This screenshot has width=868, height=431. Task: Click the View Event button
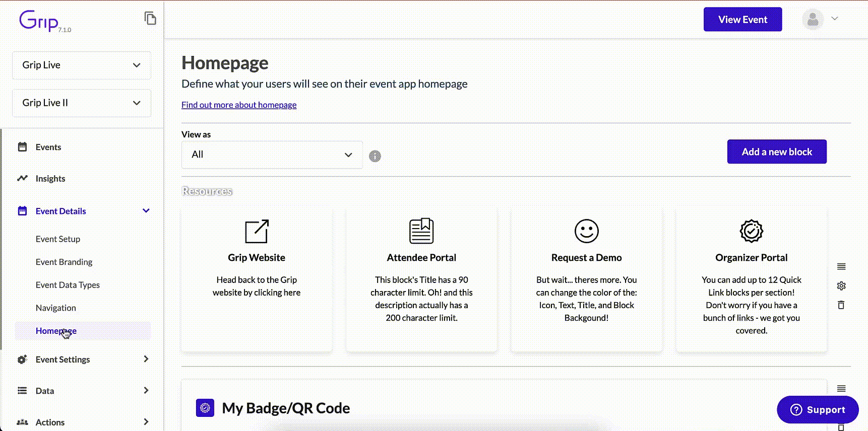point(742,20)
